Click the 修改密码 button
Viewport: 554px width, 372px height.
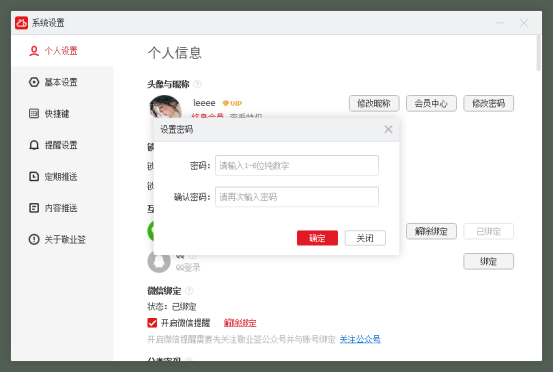click(x=489, y=104)
